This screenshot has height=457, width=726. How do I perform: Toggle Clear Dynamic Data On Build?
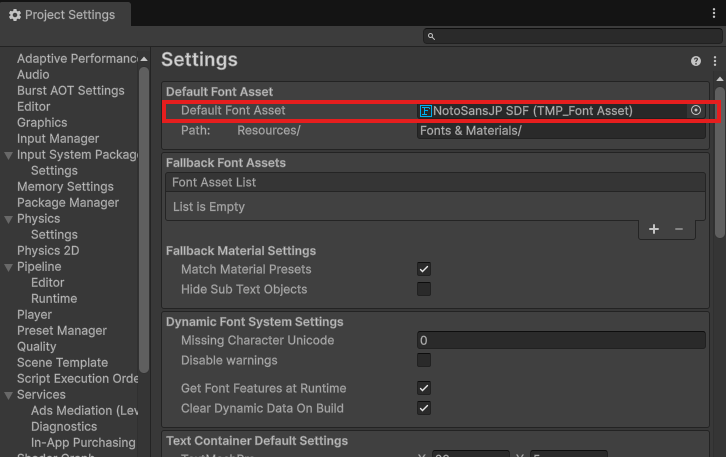coord(424,408)
